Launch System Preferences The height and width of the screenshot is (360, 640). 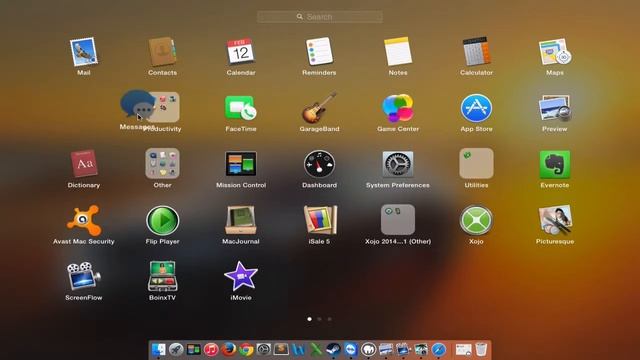click(x=398, y=164)
